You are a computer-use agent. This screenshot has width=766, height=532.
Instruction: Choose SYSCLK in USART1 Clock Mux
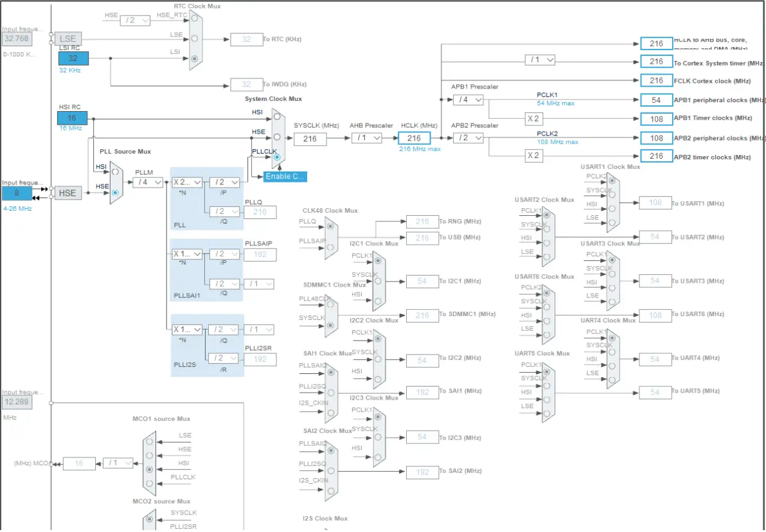(612, 195)
